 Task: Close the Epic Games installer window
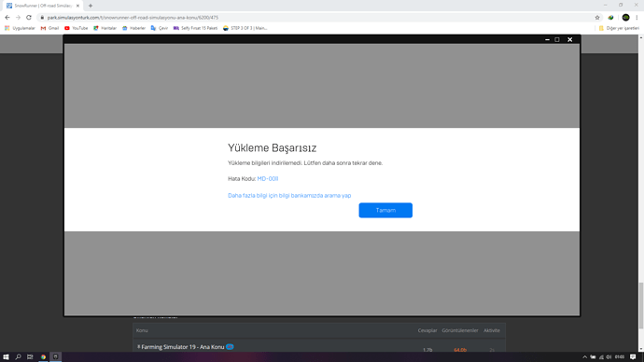click(569, 39)
